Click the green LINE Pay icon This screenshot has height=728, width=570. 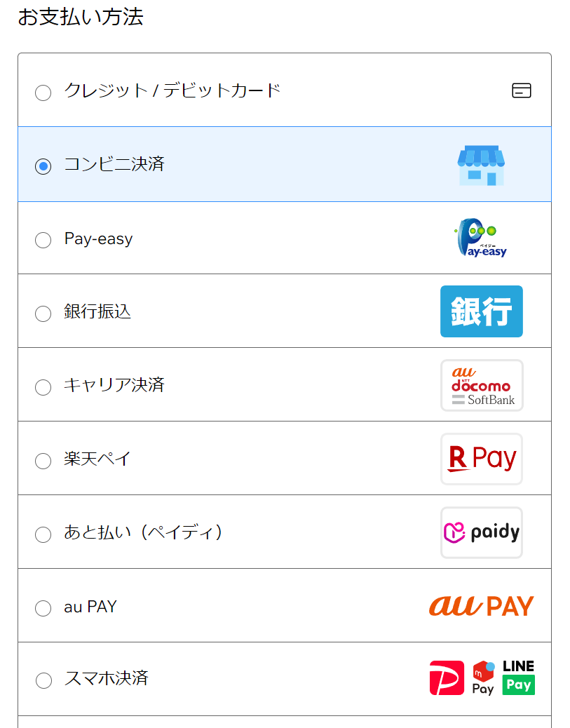click(x=519, y=678)
